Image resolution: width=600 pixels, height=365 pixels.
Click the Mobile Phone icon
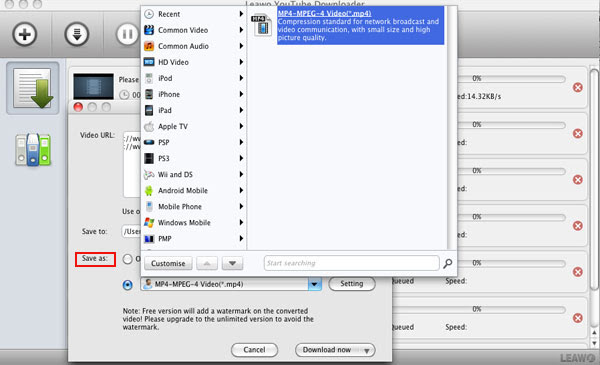click(x=149, y=207)
